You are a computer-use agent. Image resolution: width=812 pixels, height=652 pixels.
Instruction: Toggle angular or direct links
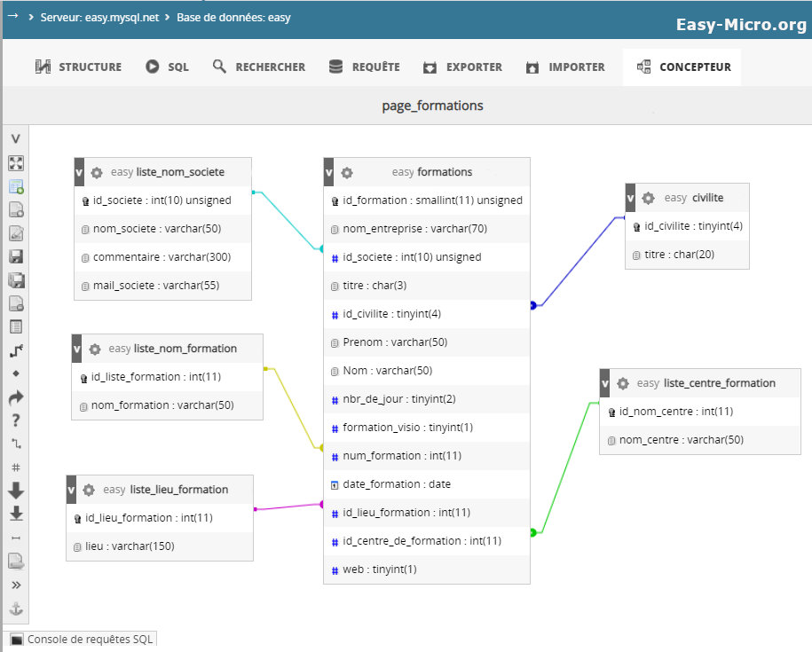click(x=16, y=444)
